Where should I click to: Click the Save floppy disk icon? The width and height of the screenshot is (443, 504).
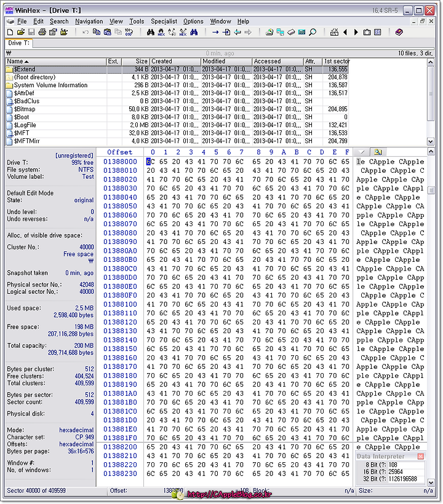pyautogui.click(x=31, y=32)
